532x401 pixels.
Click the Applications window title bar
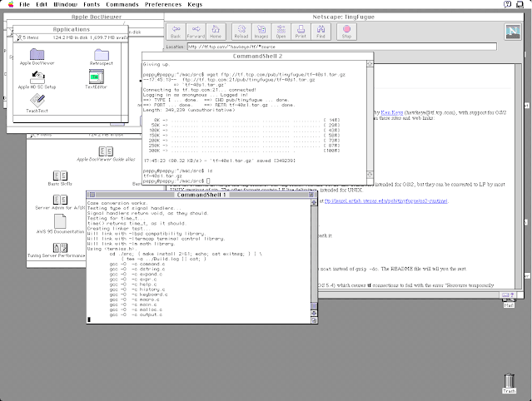pos(71,29)
